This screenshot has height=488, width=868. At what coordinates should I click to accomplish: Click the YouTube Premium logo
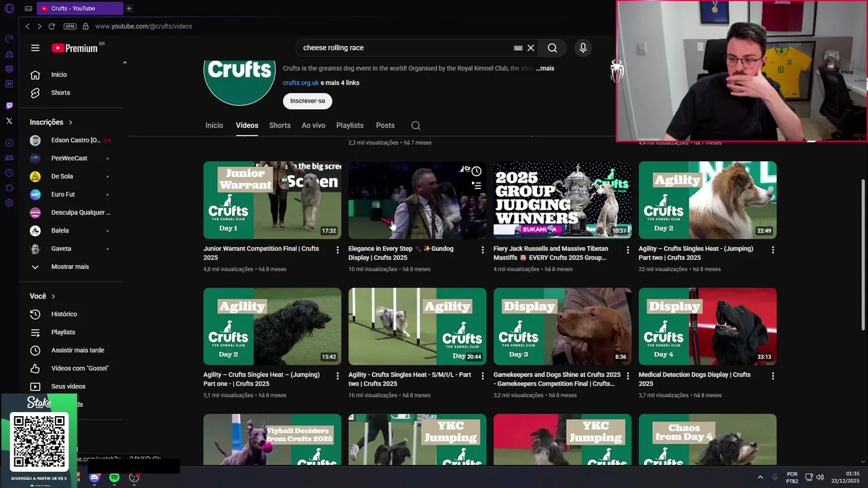(75, 48)
